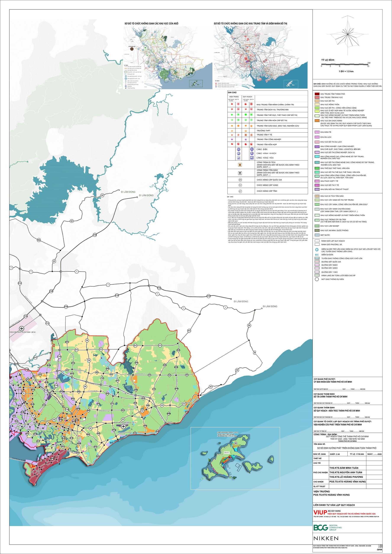
Task: Select the CV regional-level function circle
Action: tap(240, 185)
